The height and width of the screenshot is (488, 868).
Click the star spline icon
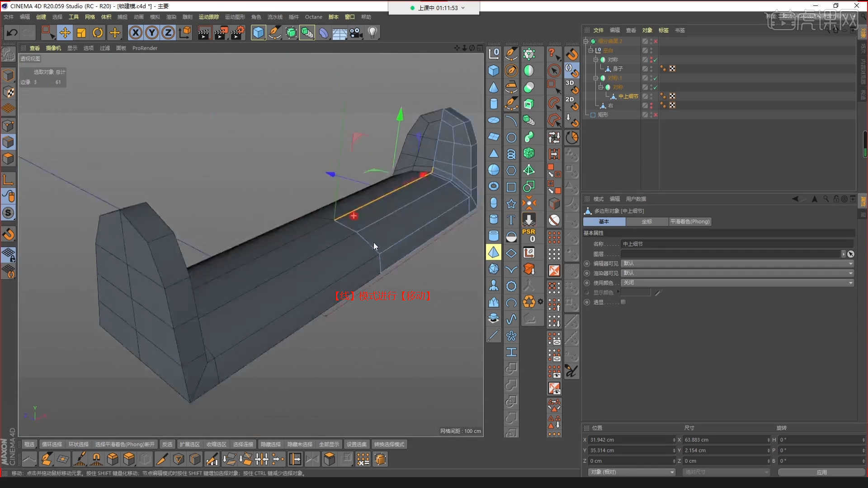click(x=511, y=203)
